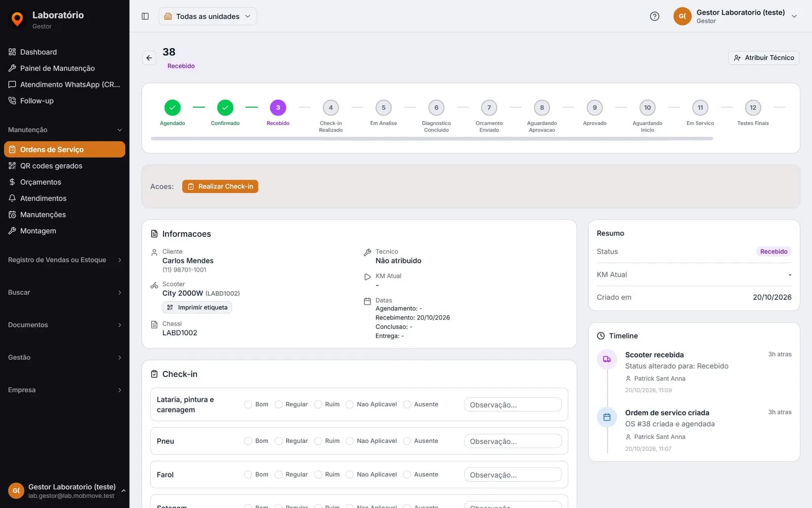Open the Atendimentos menu item
This screenshot has height=508, width=812.
(64, 198)
